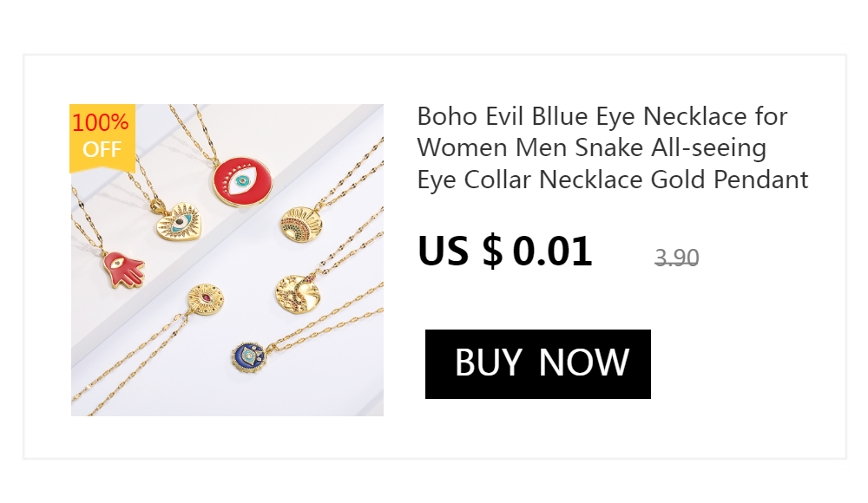Click the red hamsa hand pendant
This screenshot has width=868, height=503.
(123, 270)
